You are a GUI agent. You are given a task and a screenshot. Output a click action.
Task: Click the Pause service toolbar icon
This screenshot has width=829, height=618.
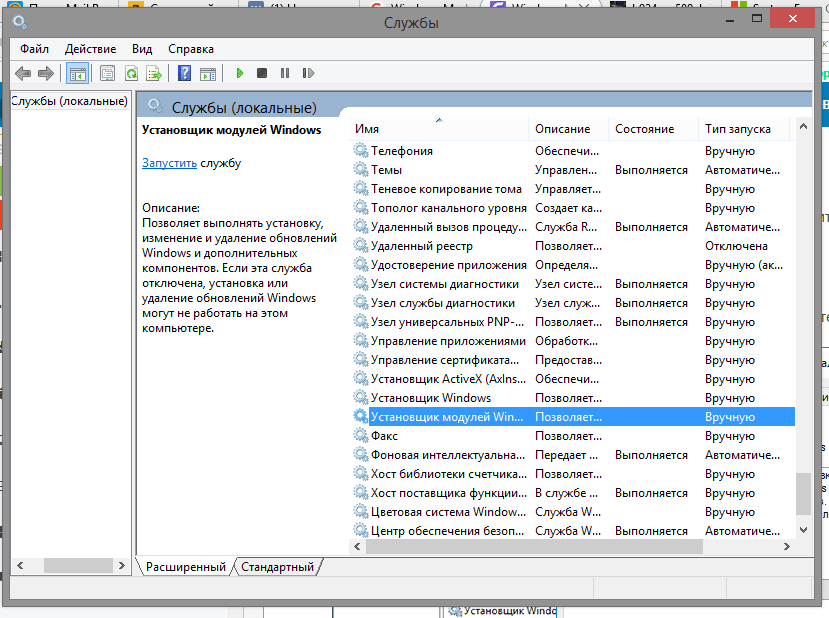click(x=285, y=73)
